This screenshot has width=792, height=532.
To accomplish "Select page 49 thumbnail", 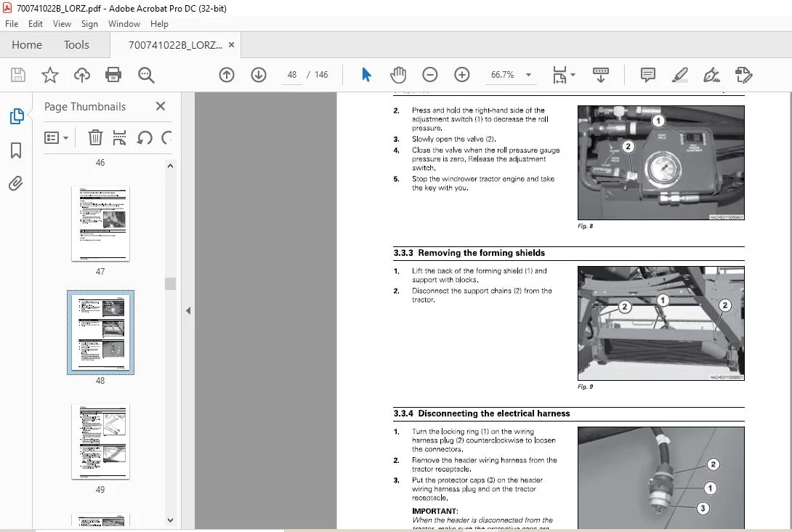I will (x=100, y=442).
